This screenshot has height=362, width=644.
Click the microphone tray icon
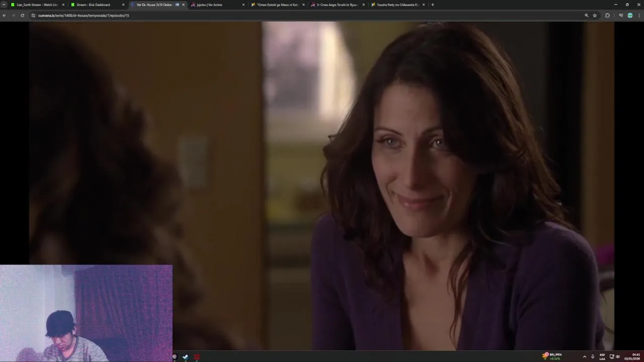coord(593,356)
